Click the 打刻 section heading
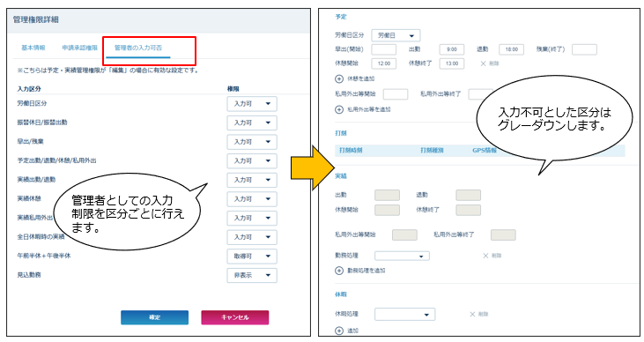Screen dimensions: 644x342 [x=341, y=133]
